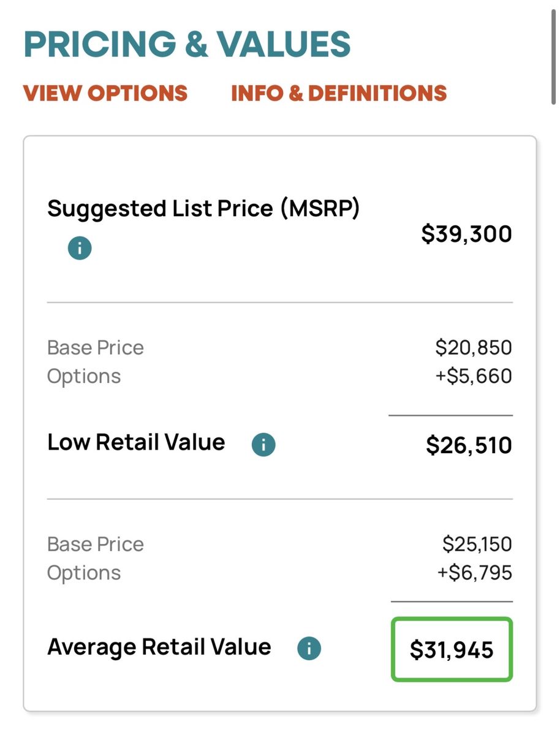Click the $26,510 low retail amount

(469, 445)
